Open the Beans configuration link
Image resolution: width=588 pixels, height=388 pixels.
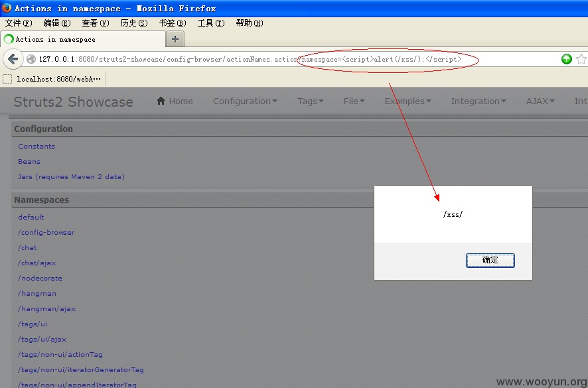coord(29,162)
